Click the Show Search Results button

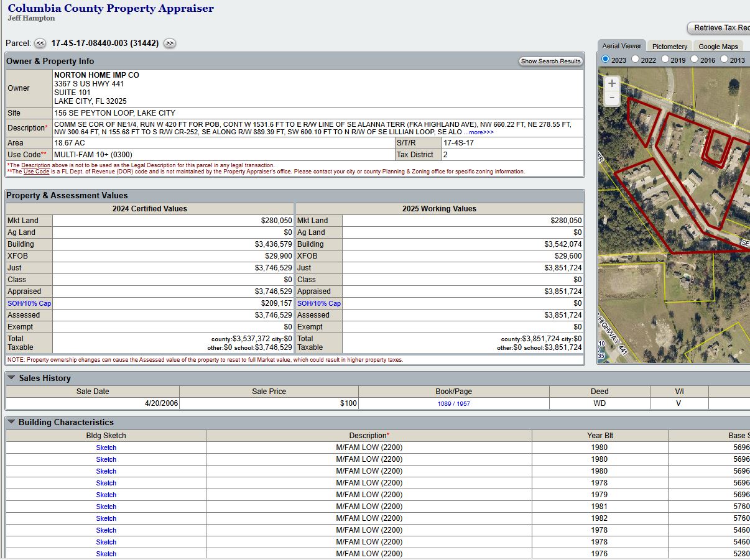[x=550, y=61]
